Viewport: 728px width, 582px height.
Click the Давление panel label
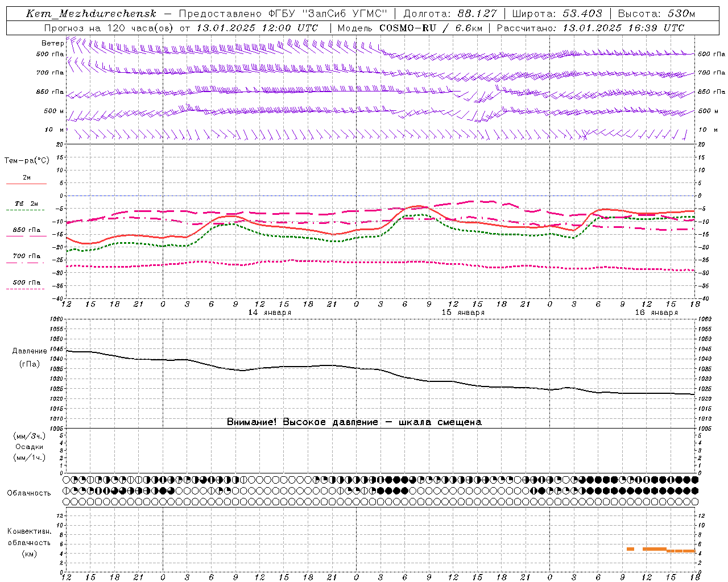[x=30, y=351]
